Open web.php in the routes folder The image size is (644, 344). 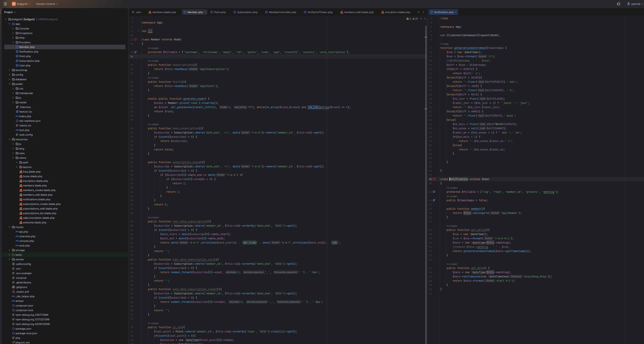click(x=24, y=245)
